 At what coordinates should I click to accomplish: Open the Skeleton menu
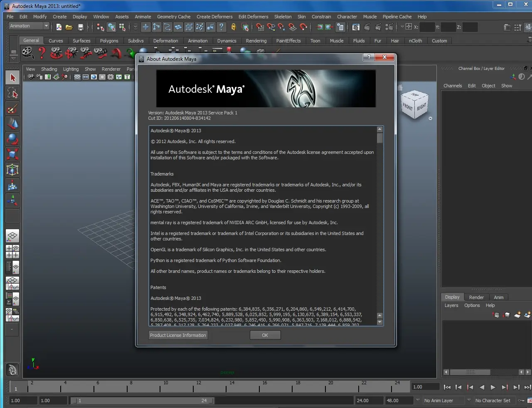coord(283,17)
